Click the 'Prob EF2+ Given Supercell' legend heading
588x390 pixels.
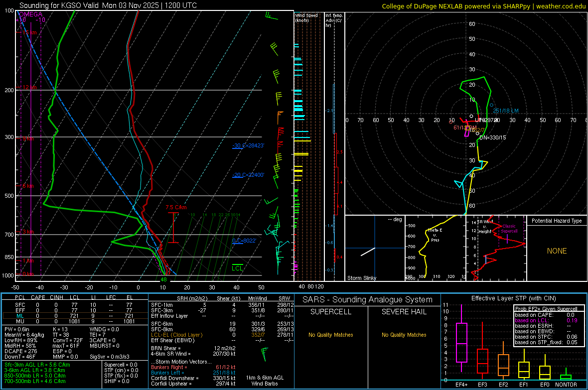click(x=546, y=309)
